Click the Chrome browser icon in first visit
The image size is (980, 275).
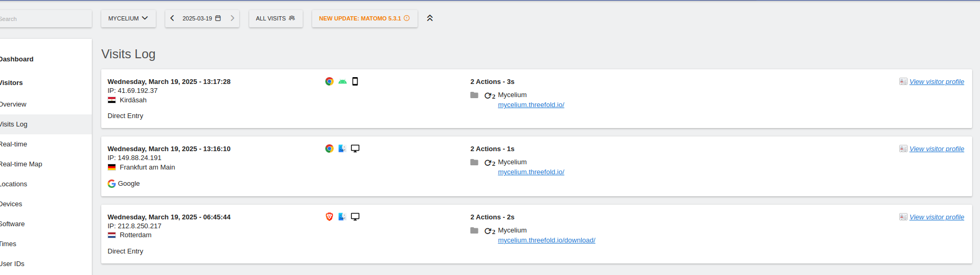pos(329,81)
